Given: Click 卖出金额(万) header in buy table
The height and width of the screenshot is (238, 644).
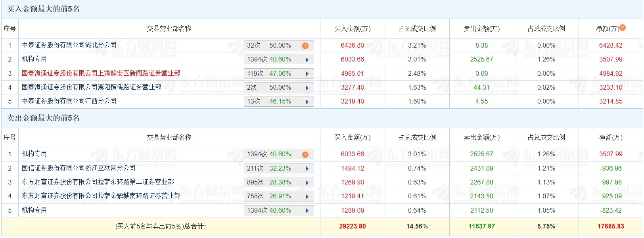Looking at the screenshot, I should coord(482,29).
